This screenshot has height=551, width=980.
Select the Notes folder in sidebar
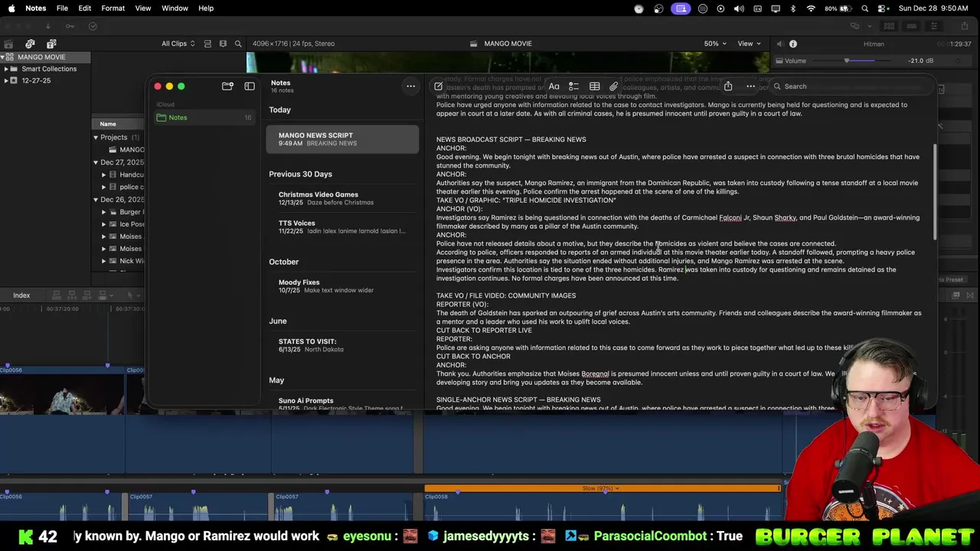click(204, 118)
